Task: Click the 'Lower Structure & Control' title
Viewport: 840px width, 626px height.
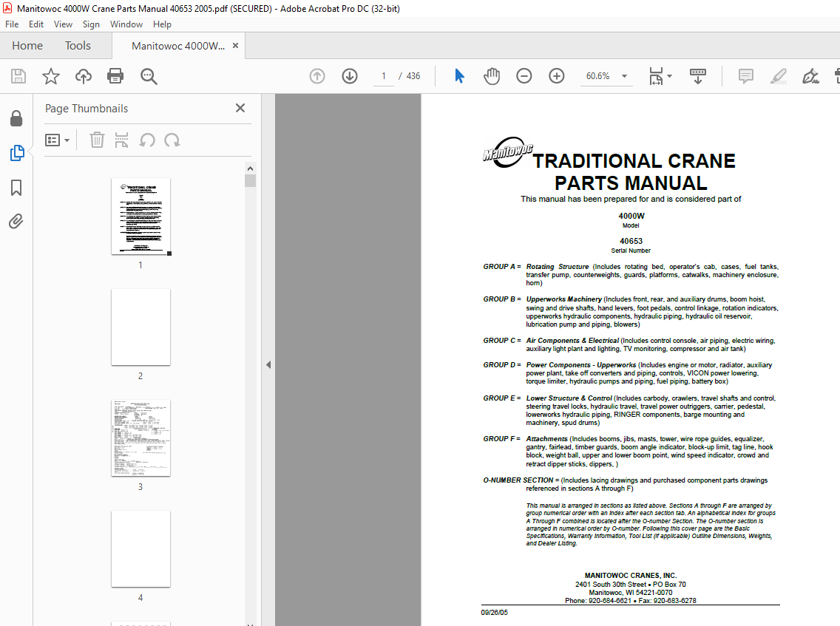Action: [x=569, y=398]
